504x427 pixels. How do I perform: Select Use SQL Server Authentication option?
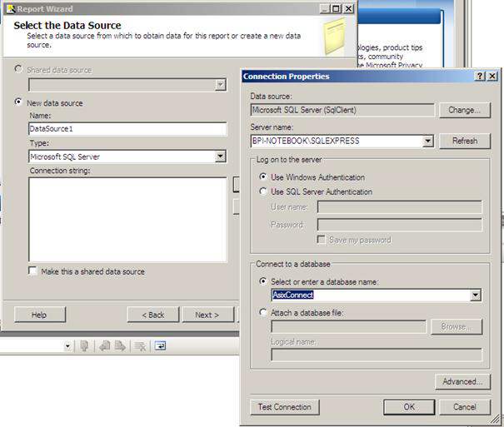point(263,191)
